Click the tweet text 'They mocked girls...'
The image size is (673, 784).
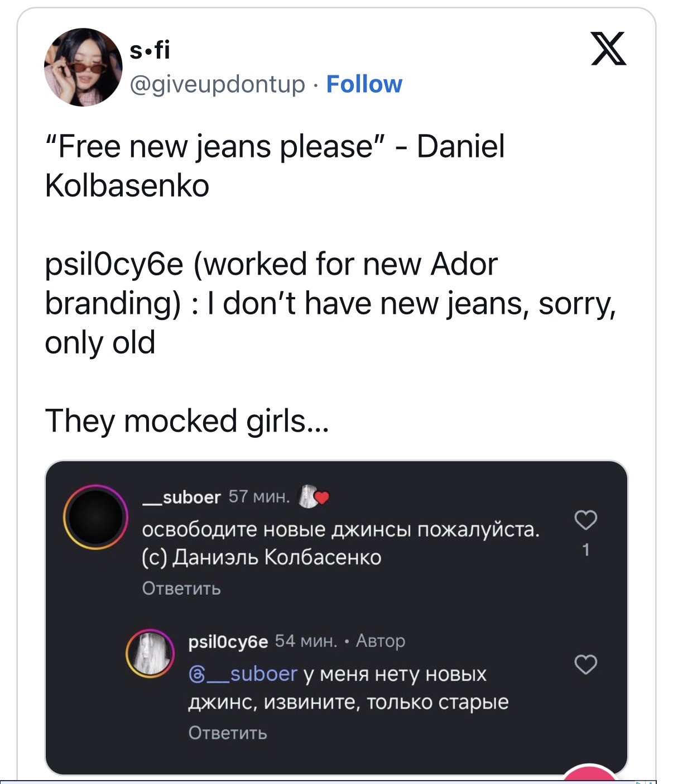coord(188,420)
